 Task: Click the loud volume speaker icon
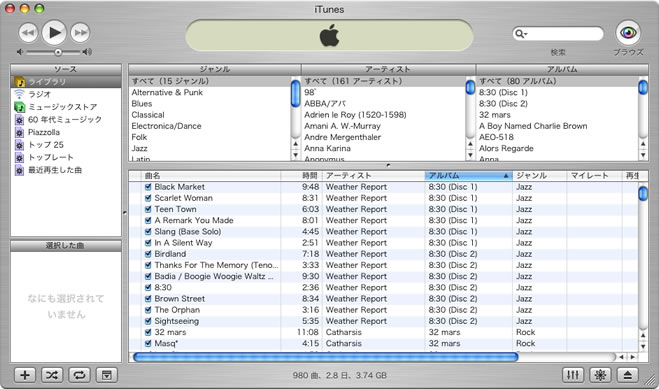87,52
